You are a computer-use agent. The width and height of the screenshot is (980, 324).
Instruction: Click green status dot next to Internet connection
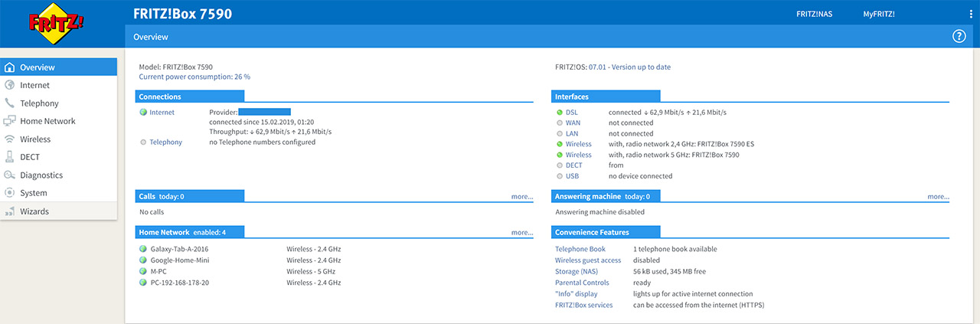143,113
